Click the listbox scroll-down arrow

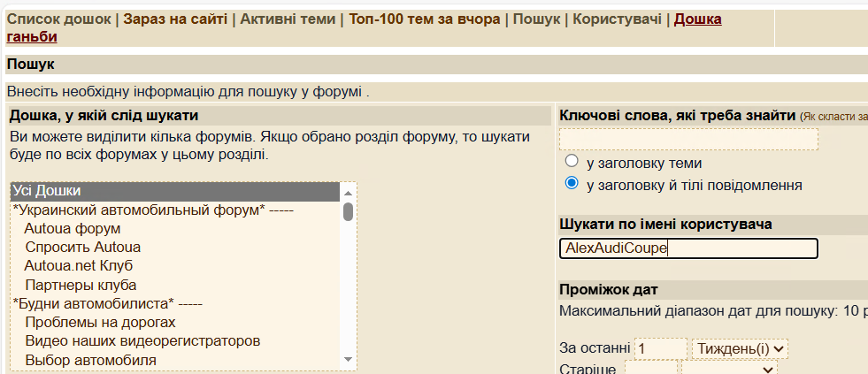point(349,359)
